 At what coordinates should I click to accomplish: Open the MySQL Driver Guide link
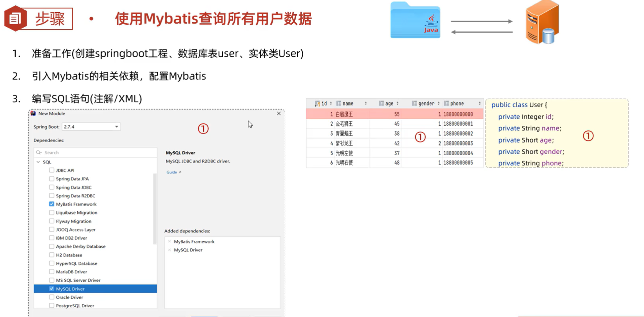point(174,172)
